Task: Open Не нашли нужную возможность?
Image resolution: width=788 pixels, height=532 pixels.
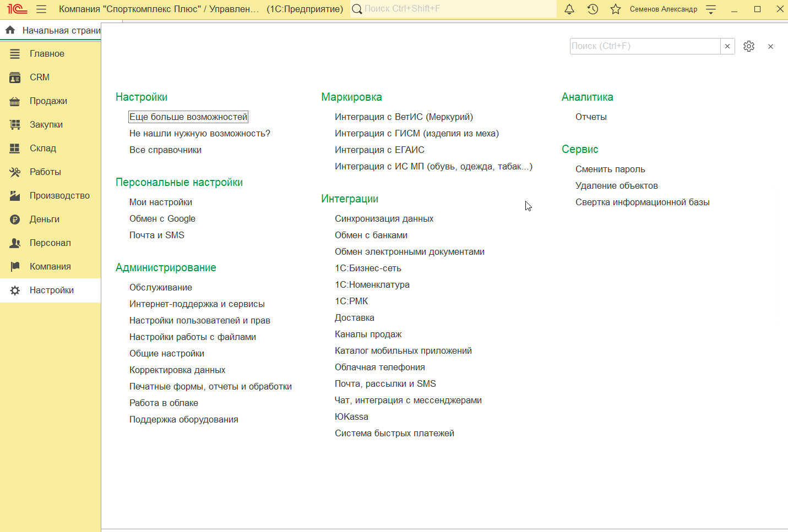Action: (200, 133)
